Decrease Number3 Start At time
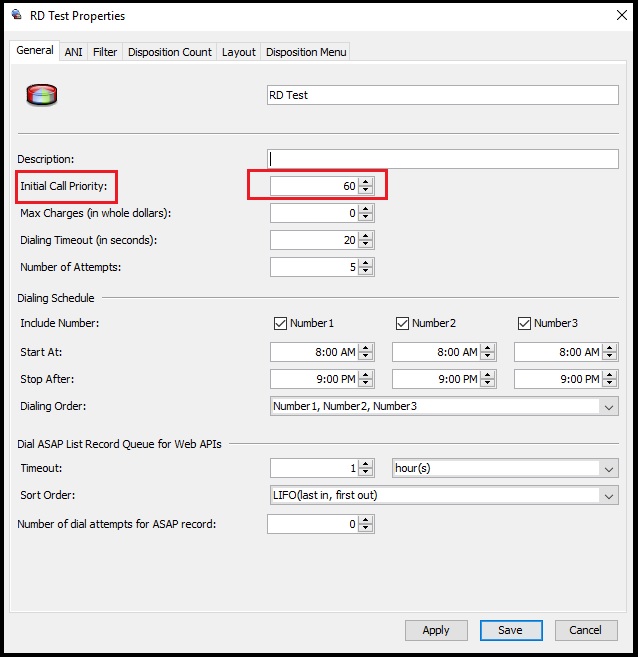Image resolution: width=638 pixels, height=657 pixels. coord(610,357)
